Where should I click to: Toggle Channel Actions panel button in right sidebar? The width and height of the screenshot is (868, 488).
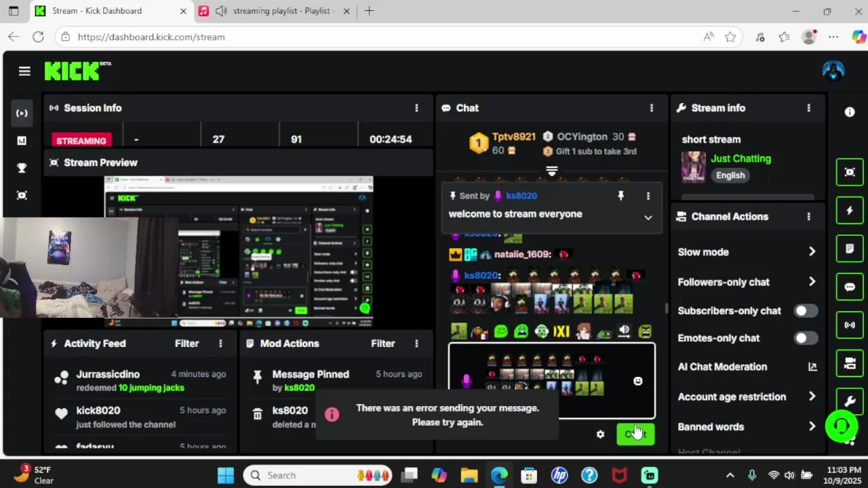(850, 363)
